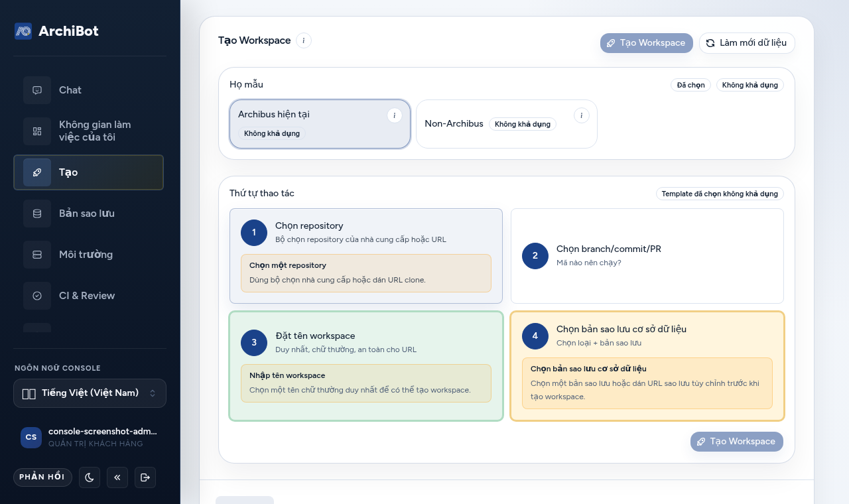The width and height of the screenshot is (849, 504).
Task: Open CI & Review section
Action: [x=88, y=296]
